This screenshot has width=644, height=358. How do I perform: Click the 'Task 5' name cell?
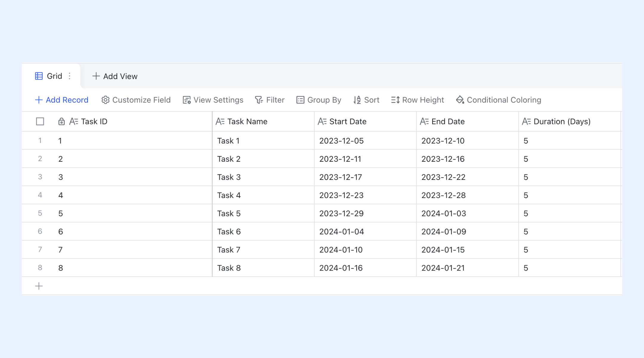point(263,213)
